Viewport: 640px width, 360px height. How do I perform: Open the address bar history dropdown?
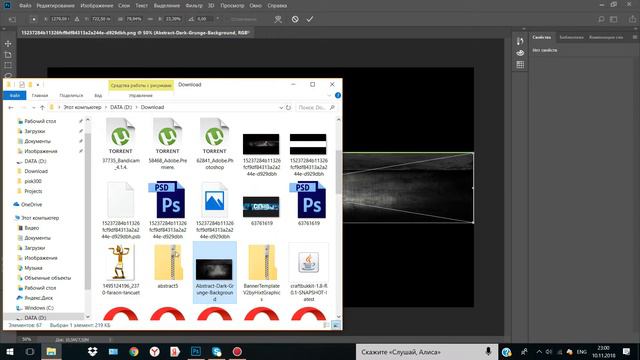[x=281, y=107]
